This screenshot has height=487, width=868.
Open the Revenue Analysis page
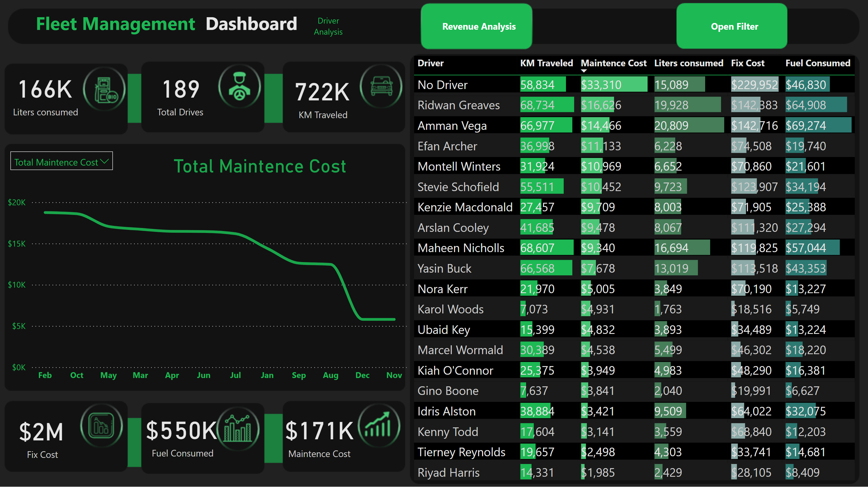pyautogui.click(x=476, y=26)
